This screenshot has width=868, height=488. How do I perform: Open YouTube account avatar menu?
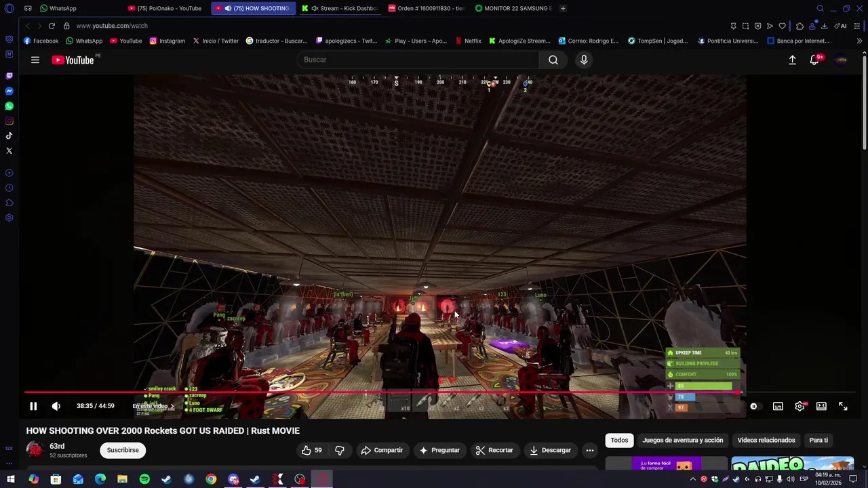pyautogui.click(x=841, y=60)
